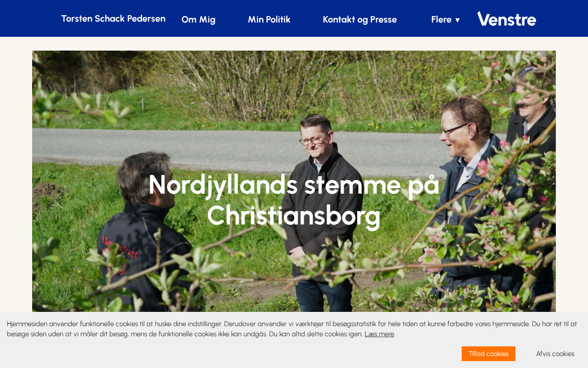Accept cookies with Tillad cookies
This screenshot has height=368, width=588.
[x=488, y=354]
